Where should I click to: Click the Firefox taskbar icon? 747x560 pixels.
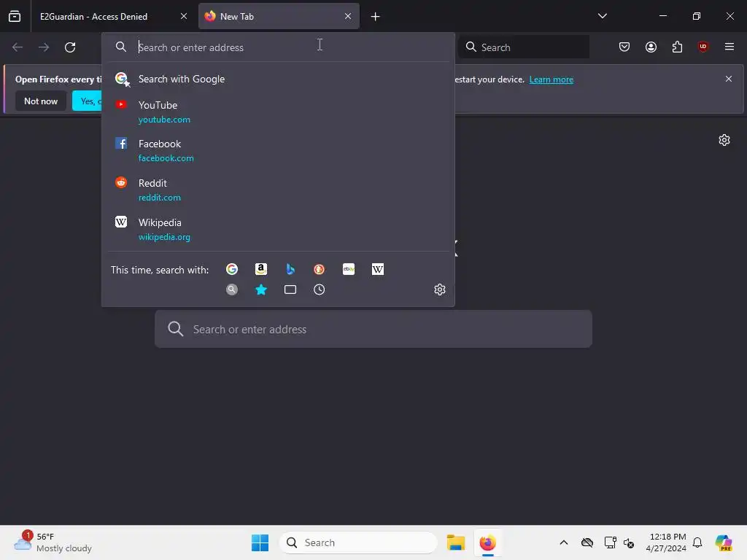coord(487,542)
